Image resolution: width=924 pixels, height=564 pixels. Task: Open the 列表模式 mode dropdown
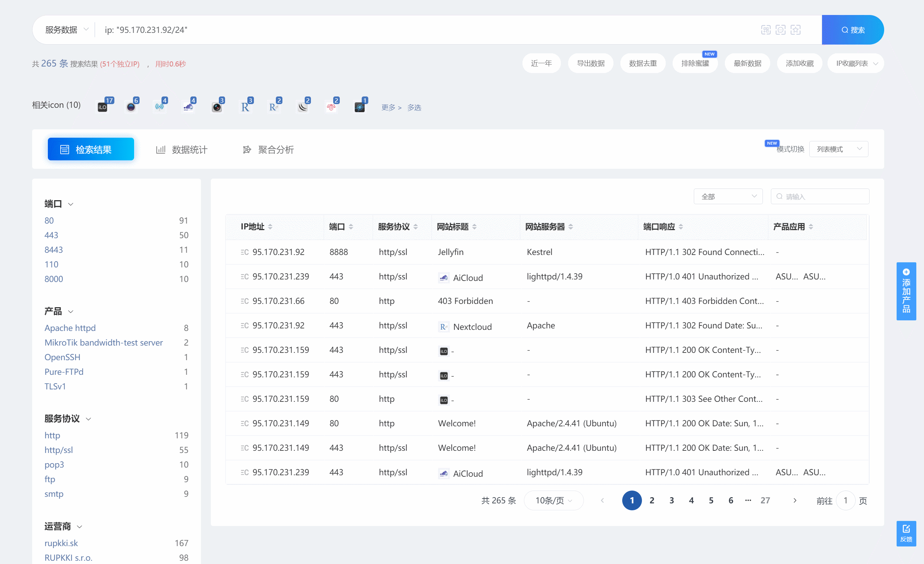click(x=839, y=149)
